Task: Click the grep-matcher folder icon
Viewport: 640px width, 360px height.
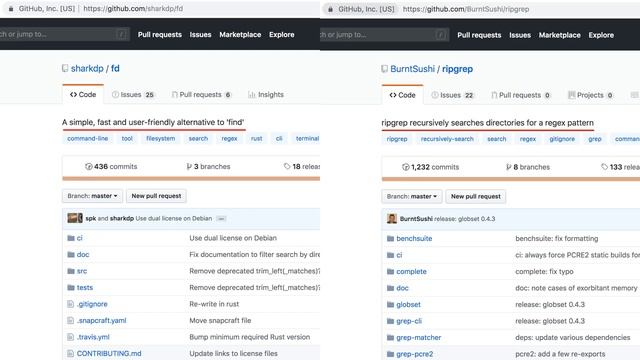Action: tap(391, 338)
